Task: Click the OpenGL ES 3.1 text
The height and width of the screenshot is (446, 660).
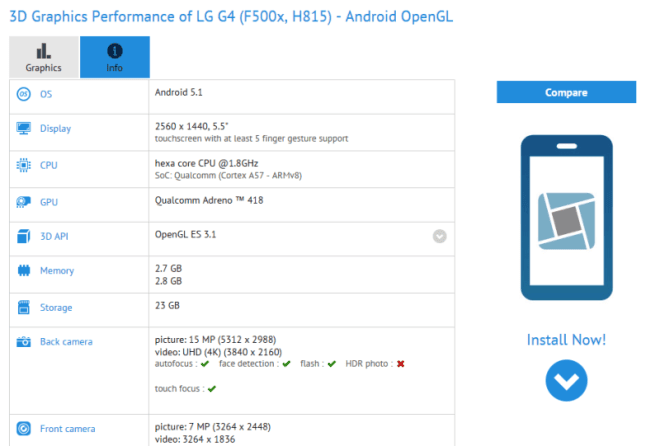Action: click(185, 234)
